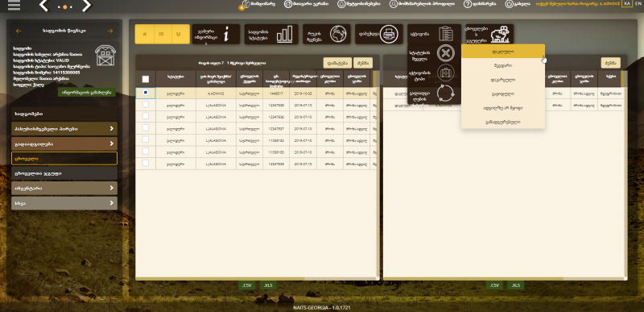The height and width of the screenshot is (312, 644).
Task: Export left table as .CSV
Action: [246, 285]
